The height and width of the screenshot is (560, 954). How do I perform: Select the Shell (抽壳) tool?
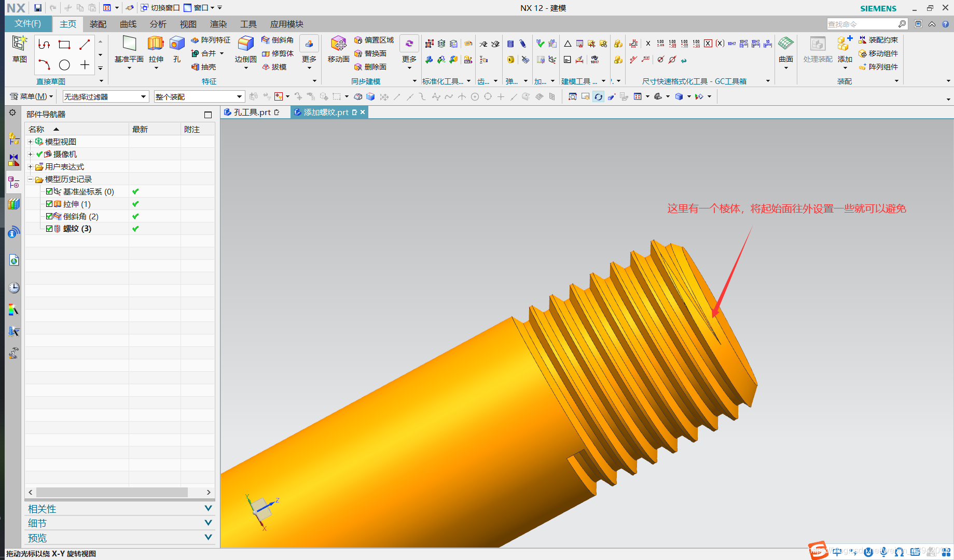point(203,67)
